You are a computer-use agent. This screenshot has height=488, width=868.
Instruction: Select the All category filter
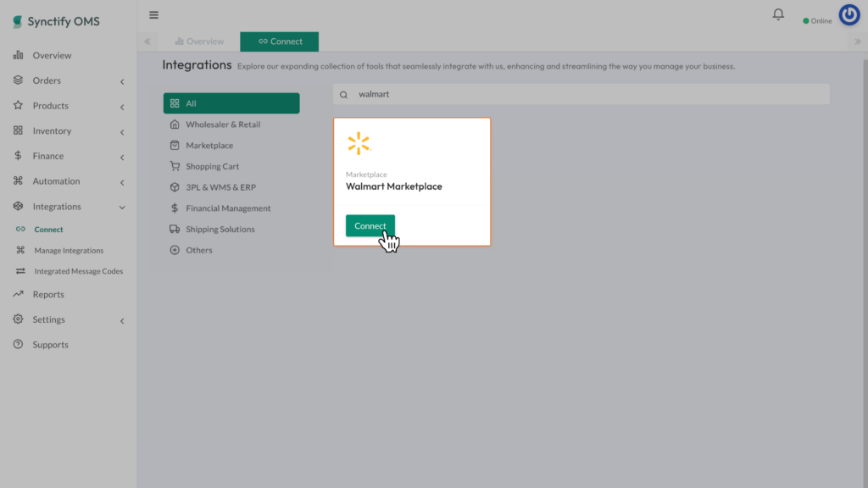pyautogui.click(x=231, y=103)
